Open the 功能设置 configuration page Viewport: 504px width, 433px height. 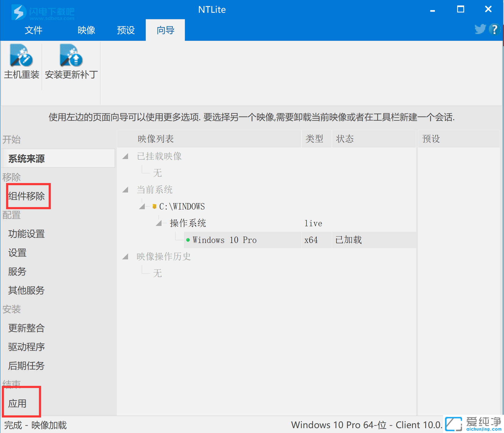click(26, 234)
